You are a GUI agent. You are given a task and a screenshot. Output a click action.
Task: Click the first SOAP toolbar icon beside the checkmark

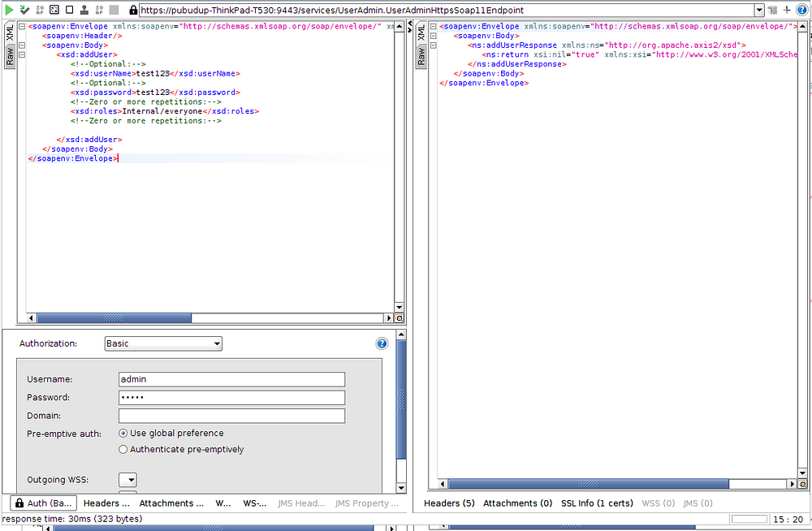(x=40, y=9)
